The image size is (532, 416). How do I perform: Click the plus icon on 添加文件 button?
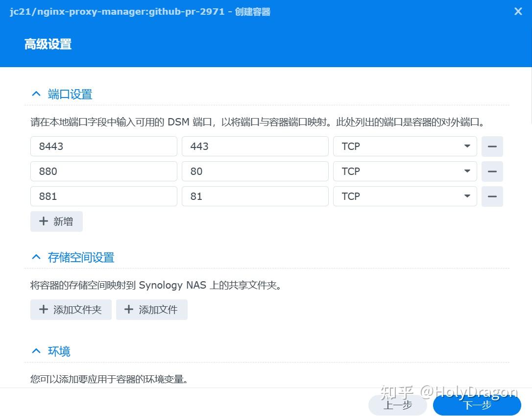coord(128,309)
